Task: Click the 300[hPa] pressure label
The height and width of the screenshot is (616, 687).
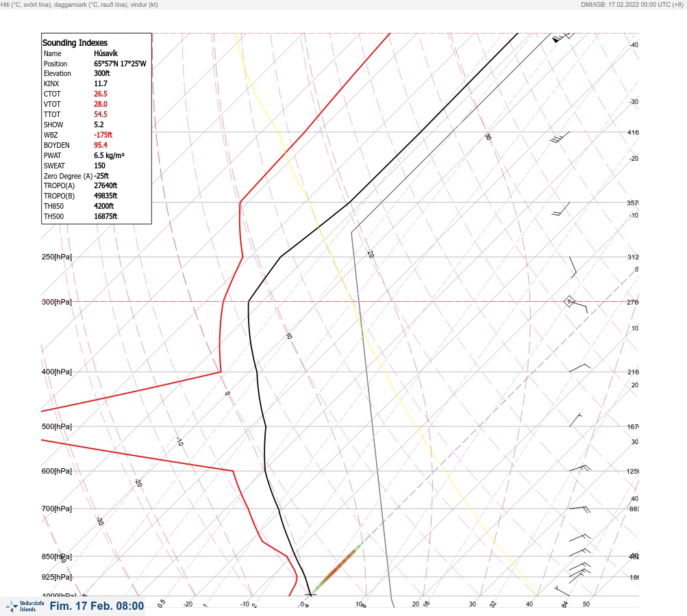Action: (x=57, y=302)
